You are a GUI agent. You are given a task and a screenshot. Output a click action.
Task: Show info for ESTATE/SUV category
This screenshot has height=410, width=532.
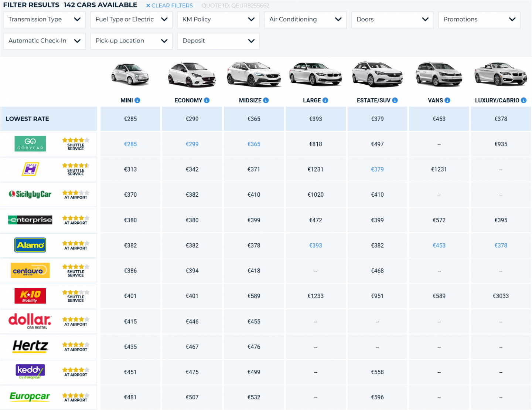click(395, 100)
